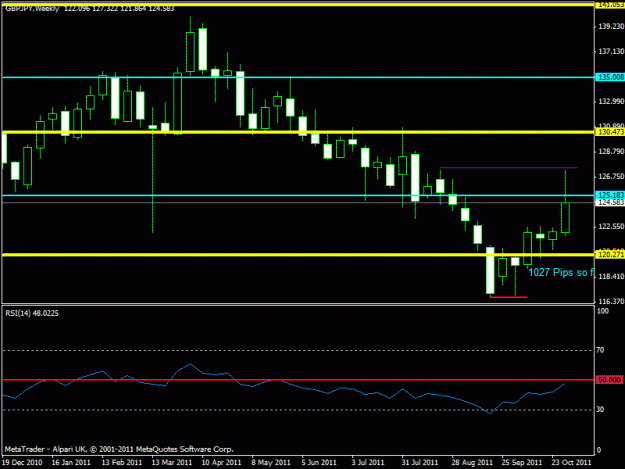Click the 125.183 cyan price level label
Viewport: 625px width, 469px height.
pos(610,195)
